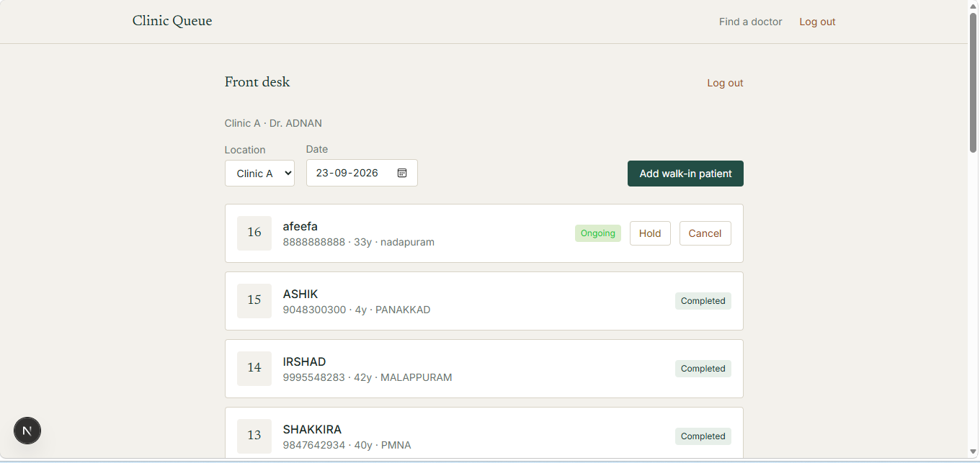Open the Clinic A location dropdown

tap(259, 174)
